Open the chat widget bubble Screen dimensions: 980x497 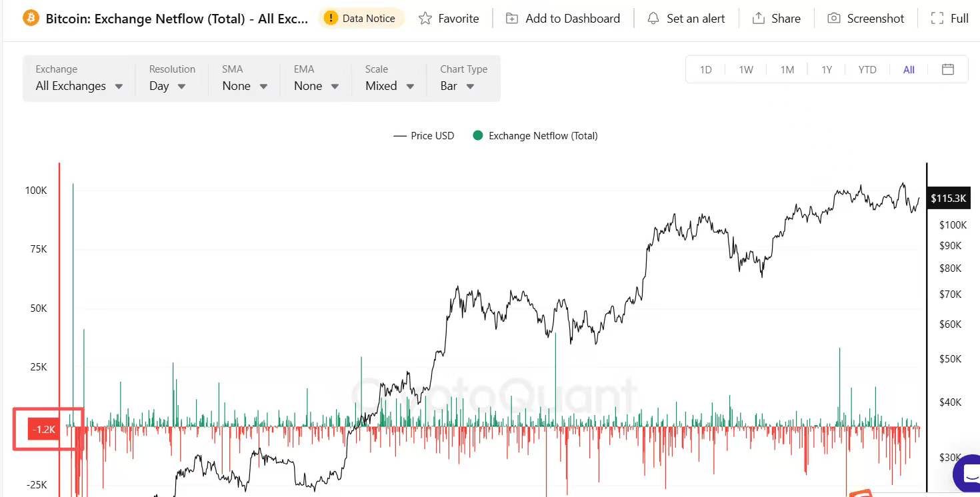(968, 474)
